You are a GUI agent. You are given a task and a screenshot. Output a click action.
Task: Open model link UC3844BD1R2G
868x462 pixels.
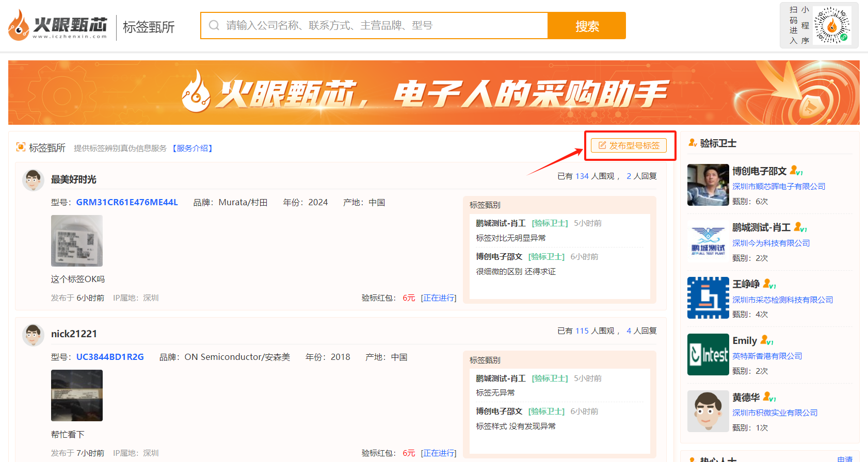(x=110, y=357)
